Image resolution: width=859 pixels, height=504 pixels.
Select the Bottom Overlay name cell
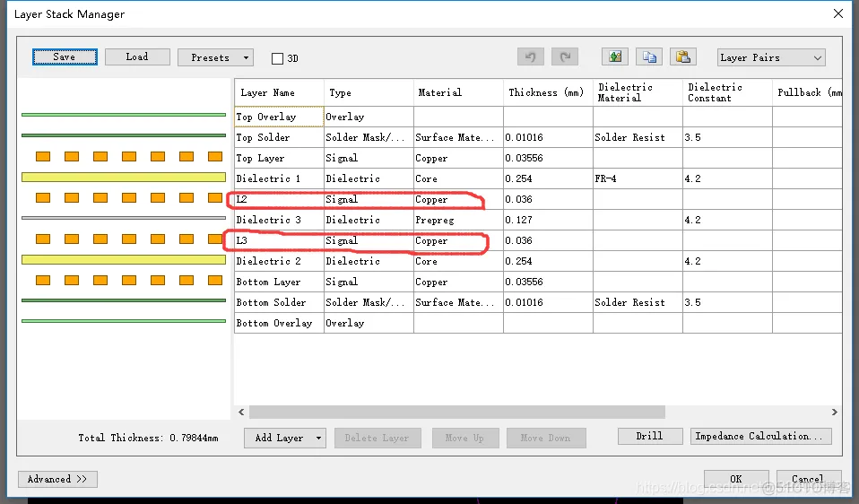point(280,323)
